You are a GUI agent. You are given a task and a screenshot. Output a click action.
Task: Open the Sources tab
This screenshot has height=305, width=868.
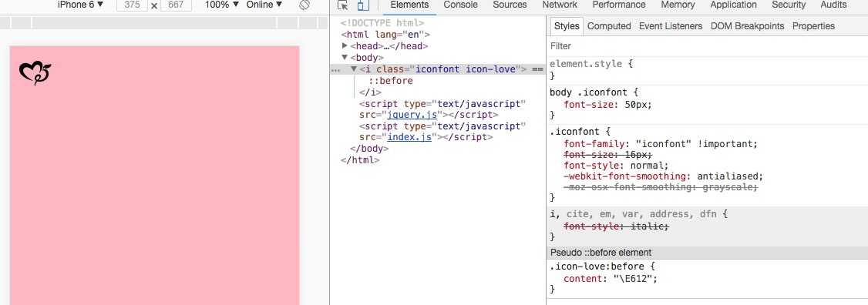coord(510,5)
